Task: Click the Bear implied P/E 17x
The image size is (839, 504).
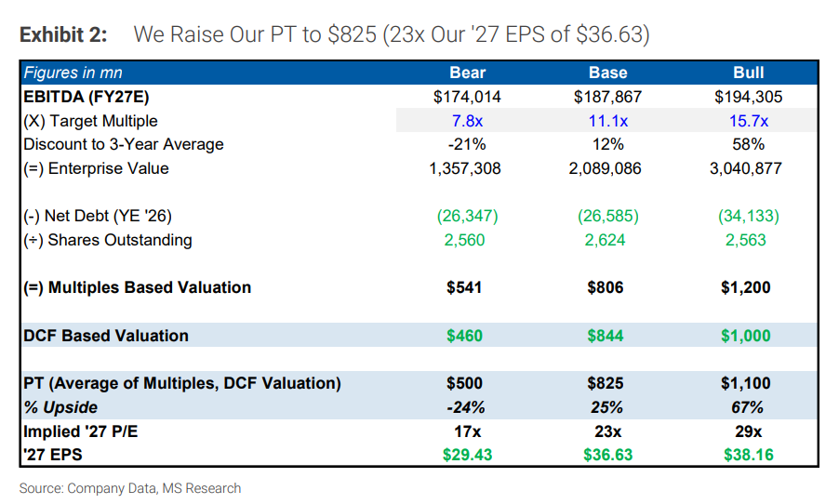Action: point(467,431)
